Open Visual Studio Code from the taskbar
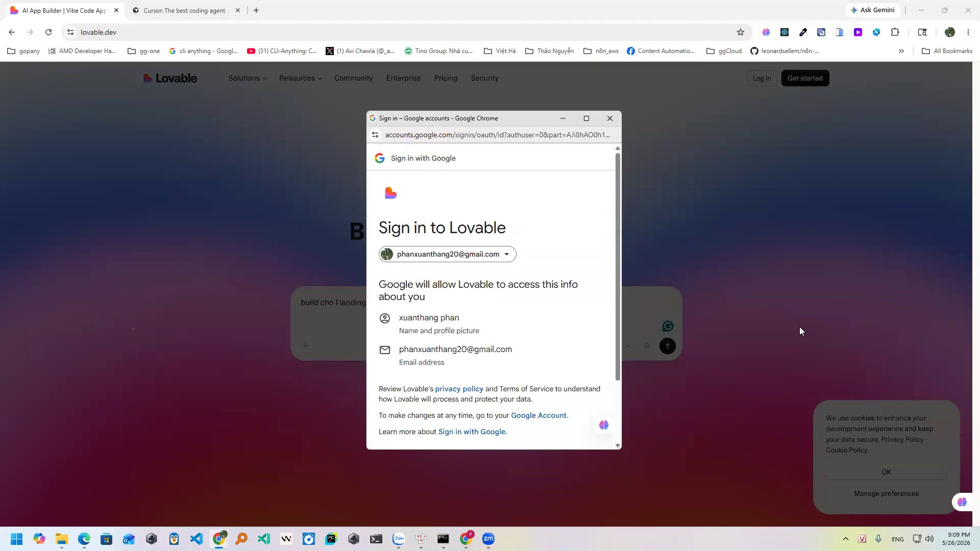This screenshot has height=551, width=980. point(197,539)
